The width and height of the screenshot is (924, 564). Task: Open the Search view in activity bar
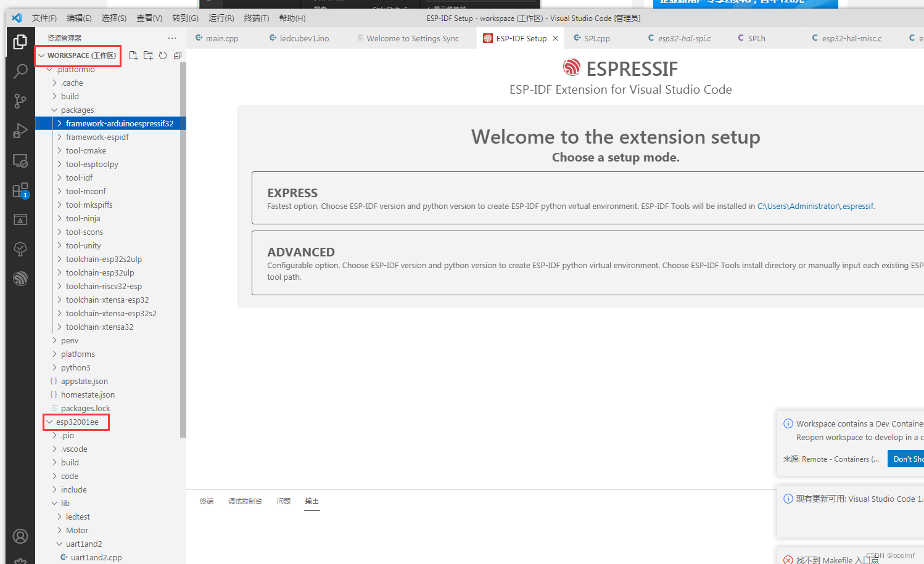tap(20, 72)
